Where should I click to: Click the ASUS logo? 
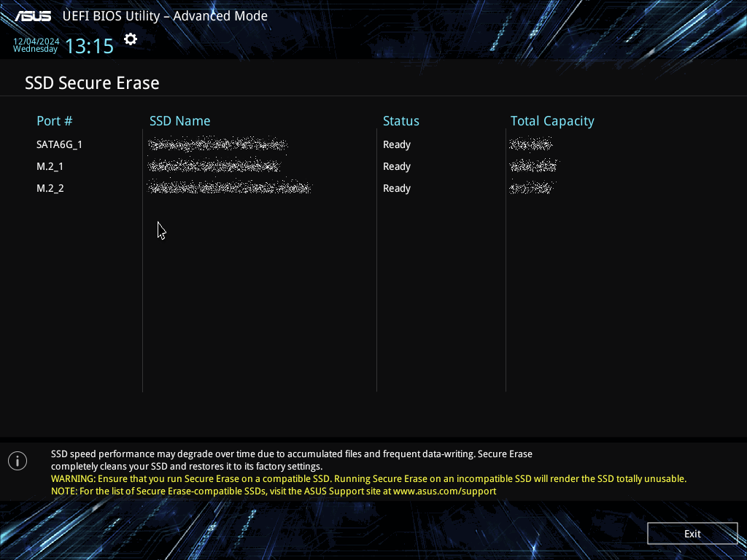[33, 16]
